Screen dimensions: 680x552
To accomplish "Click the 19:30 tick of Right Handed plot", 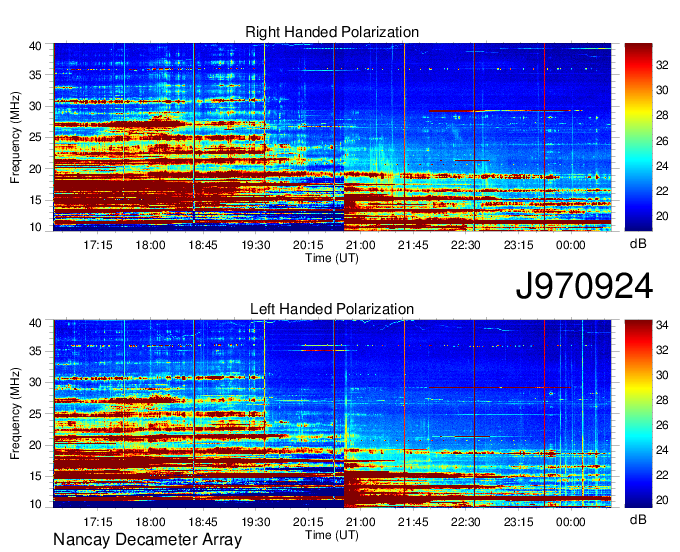I will [x=256, y=245].
